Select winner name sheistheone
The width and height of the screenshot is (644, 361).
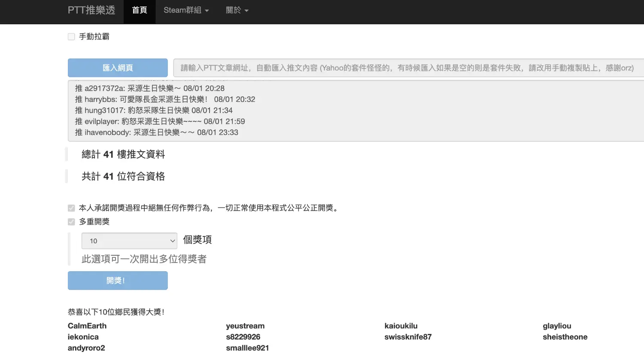565,337
